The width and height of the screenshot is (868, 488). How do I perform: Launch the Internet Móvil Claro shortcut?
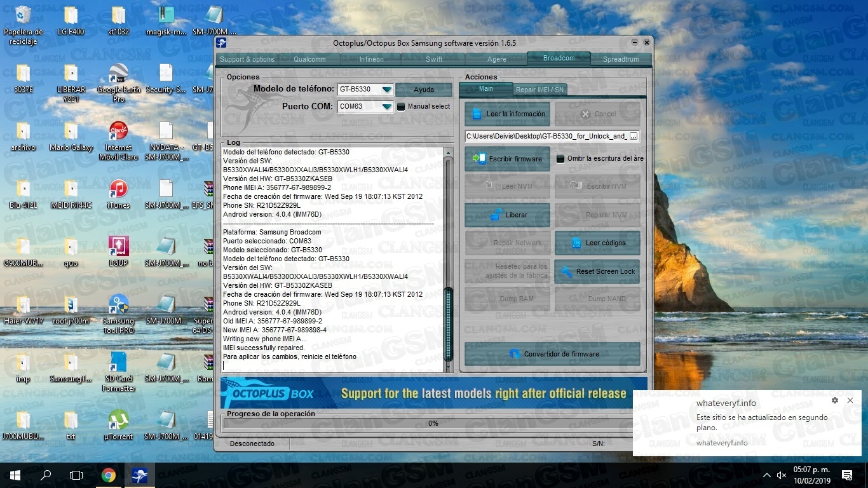point(118,140)
